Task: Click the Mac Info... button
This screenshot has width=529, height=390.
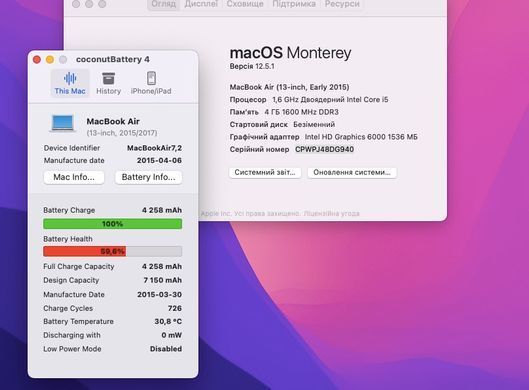Action: [74, 177]
